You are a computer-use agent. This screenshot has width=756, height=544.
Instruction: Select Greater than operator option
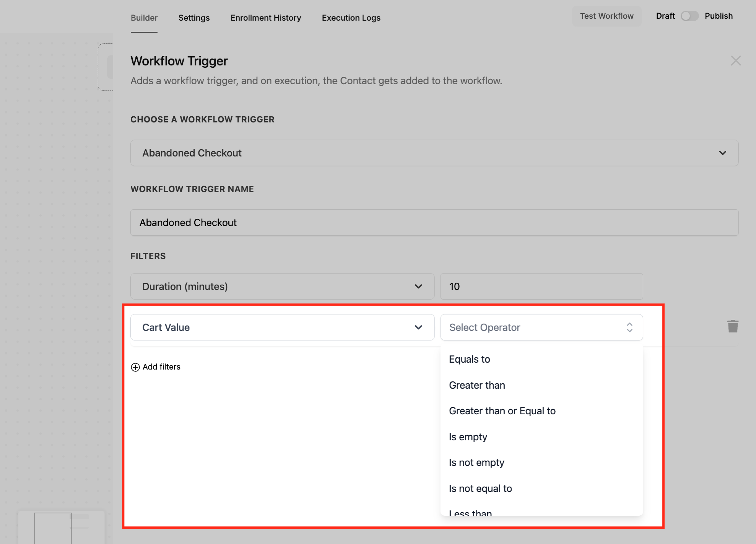click(476, 385)
